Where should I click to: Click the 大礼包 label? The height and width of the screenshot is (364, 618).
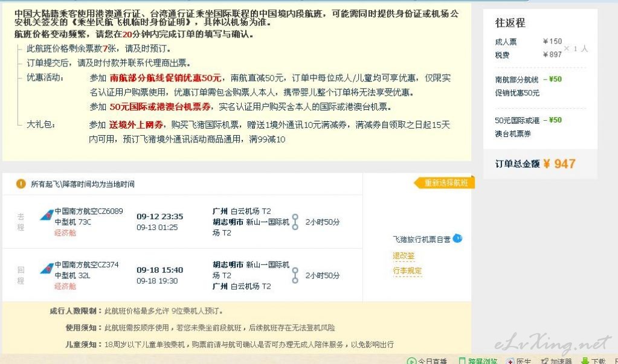41,125
